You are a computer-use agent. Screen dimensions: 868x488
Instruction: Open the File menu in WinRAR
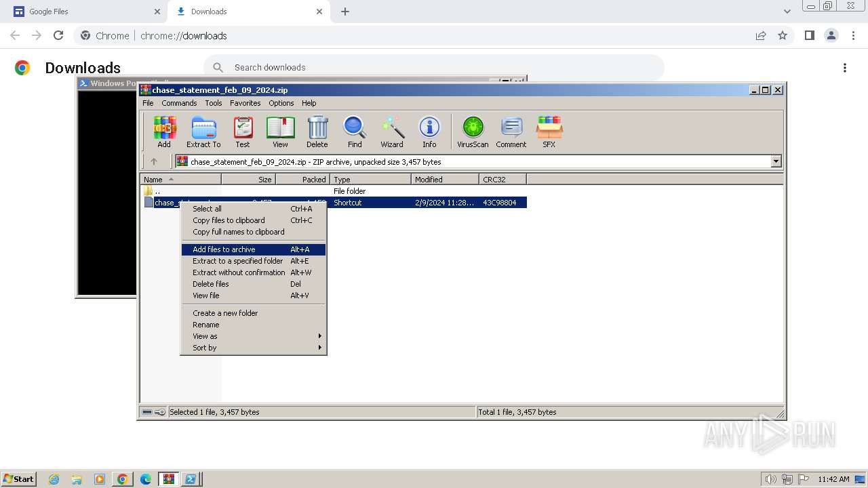click(x=148, y=103)
